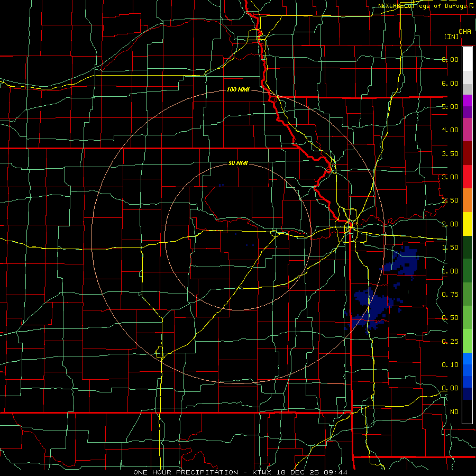
Task: Click the light blue swatch beside 0.10
Action: [467, 359]
